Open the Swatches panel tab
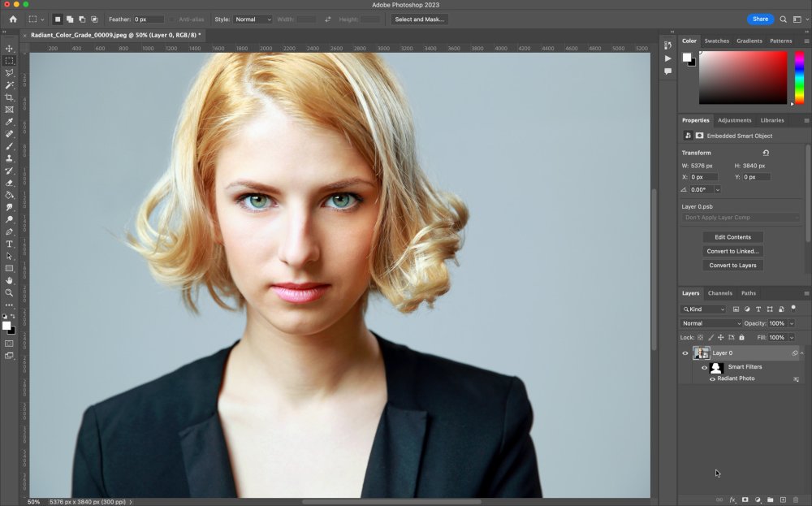 [716, 41]
